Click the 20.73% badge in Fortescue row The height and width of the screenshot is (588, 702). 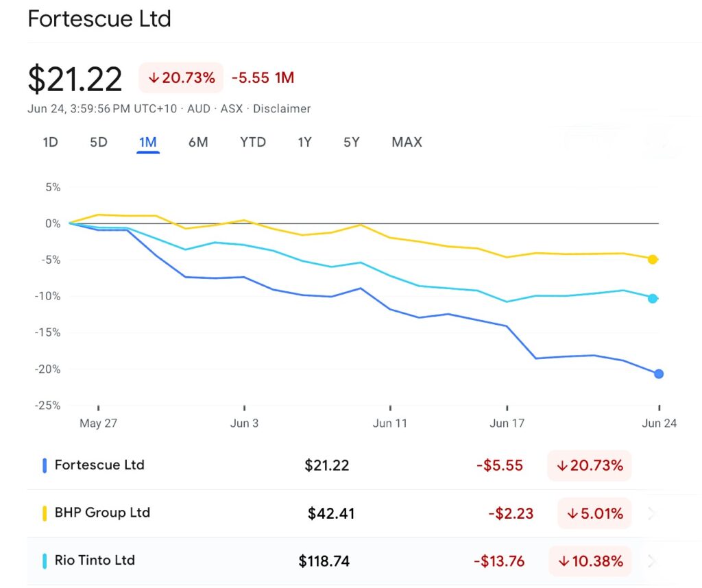tap(589, 466)
